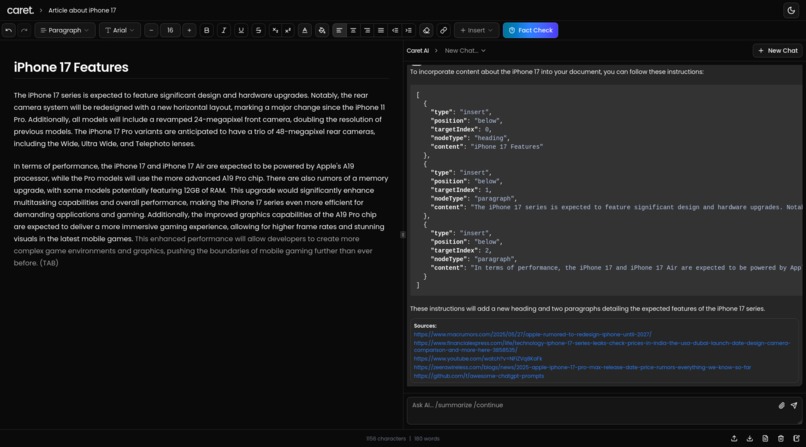Select Caret AI breadcrumb

coord(417,50)
